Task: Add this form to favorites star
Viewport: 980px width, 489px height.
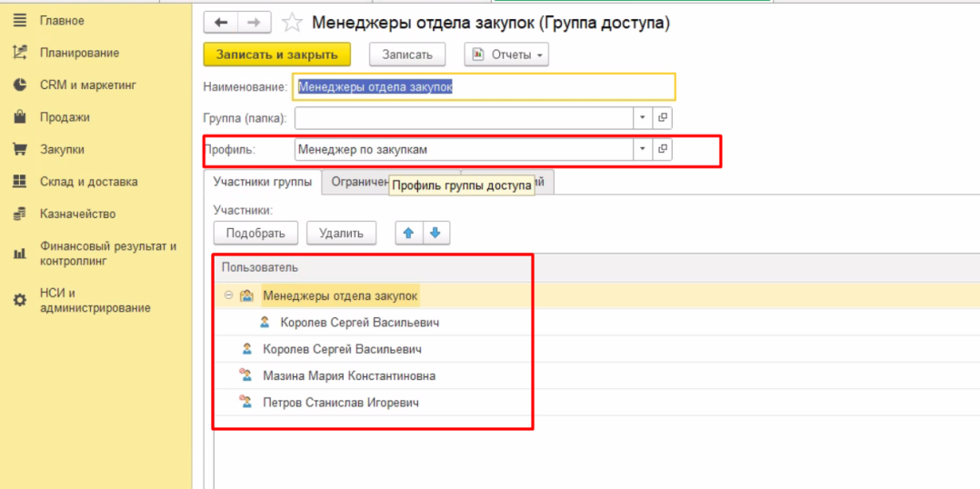Action: [x=292, y=24]
